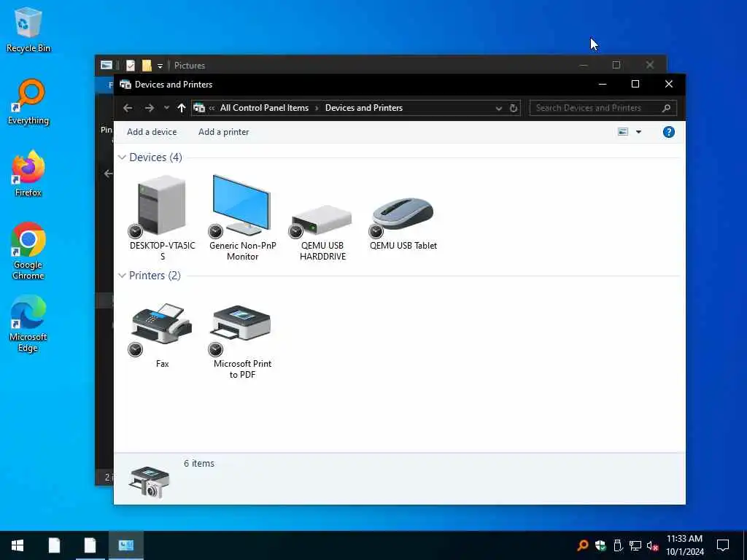Image resolution: width=747 pixels, height=560 pixels.
Task: Open the Quick Access Toolbar dropdown in Pictures window
Action: pyautogui.click(x=160, y=66)
